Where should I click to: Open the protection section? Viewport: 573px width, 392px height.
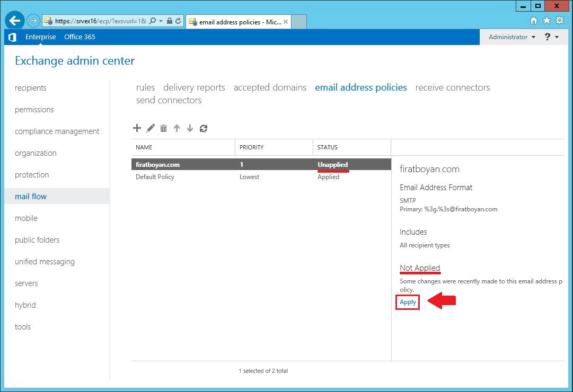32,175
